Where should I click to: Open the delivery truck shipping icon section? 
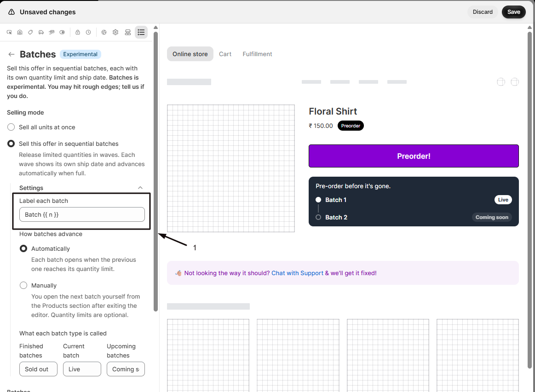point(41,32)
